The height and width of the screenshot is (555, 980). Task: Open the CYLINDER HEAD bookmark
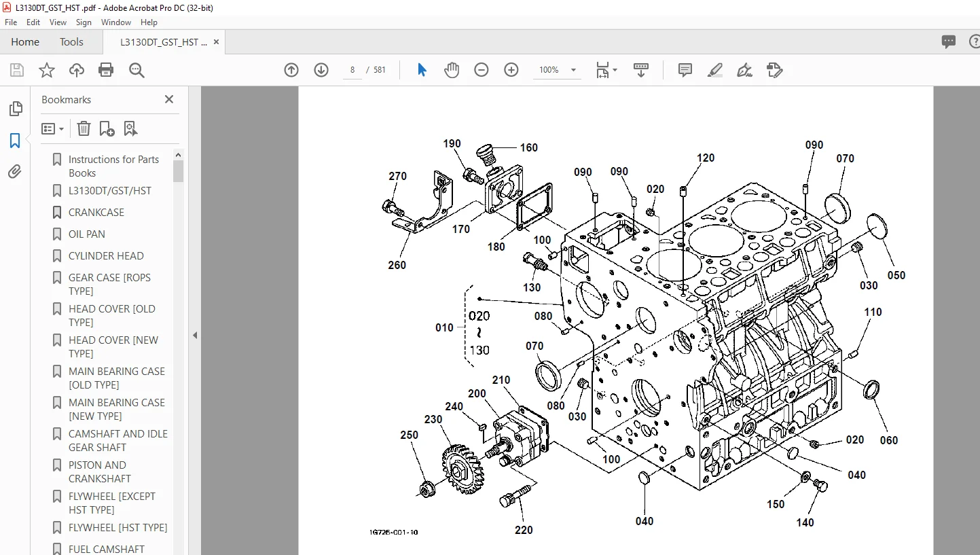[106, 255]
